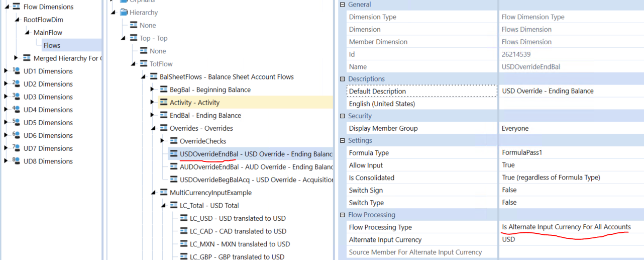Click the Flow Dimensions folder icon
This screenshot has width=644, height=260.
point(16,7)
